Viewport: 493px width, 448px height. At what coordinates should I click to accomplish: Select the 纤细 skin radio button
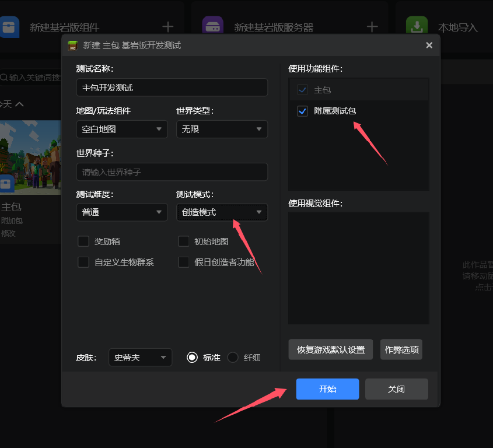pyautogui.click(x=233, y=357)
